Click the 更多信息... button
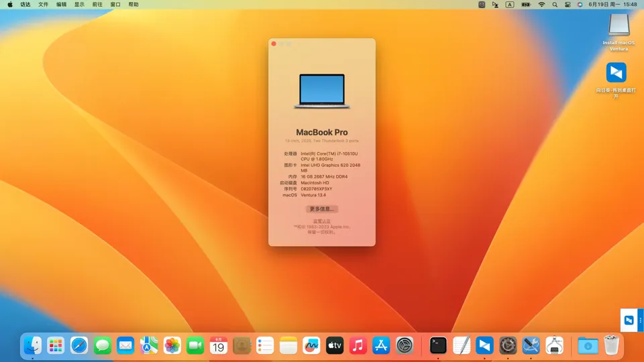This screenshot has height=362, width=644. 322,209
